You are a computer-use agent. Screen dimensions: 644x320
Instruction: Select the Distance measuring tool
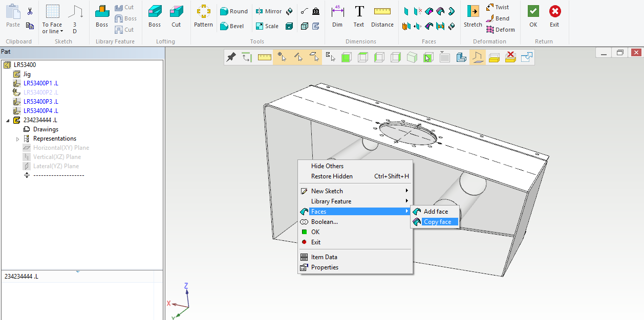pos(382,16)
